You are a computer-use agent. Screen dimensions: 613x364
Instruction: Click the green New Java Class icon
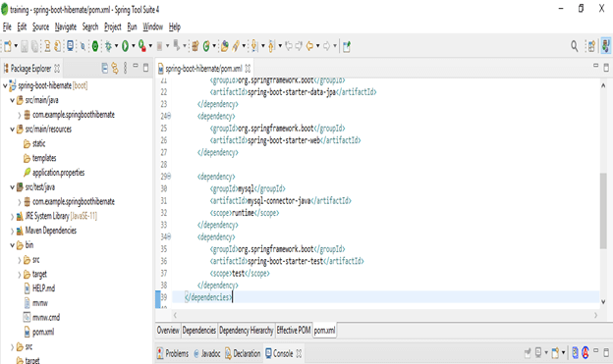[206, 46]
